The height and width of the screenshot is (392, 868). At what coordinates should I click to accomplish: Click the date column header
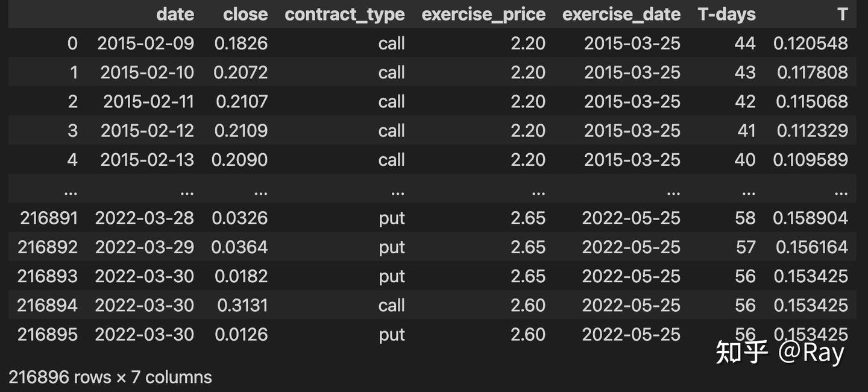coord(175,14)
